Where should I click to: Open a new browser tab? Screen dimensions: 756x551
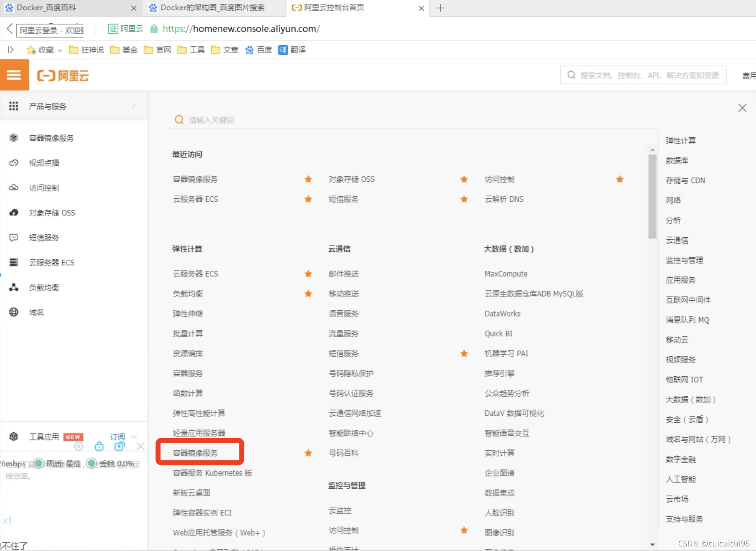click(x=440, y=8)
